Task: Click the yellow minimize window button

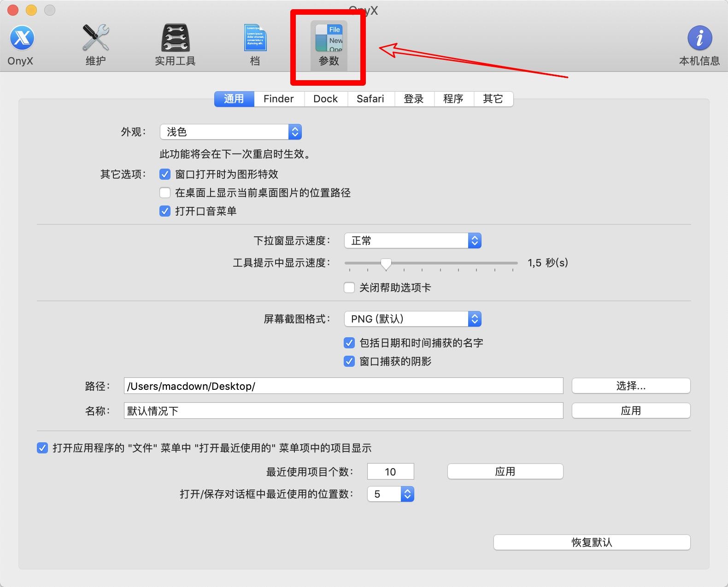Action: pyautogui.click(x=31, y=10)
